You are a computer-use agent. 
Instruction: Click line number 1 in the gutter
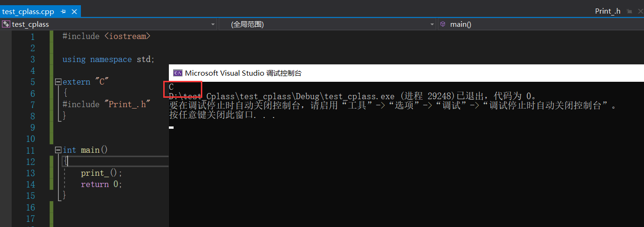pos(32,36)
